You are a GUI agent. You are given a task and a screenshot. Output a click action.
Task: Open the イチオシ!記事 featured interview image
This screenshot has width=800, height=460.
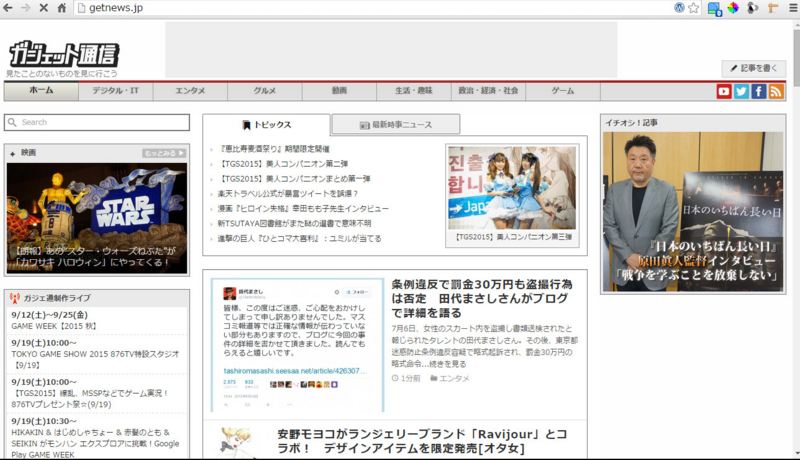[693, 212]
